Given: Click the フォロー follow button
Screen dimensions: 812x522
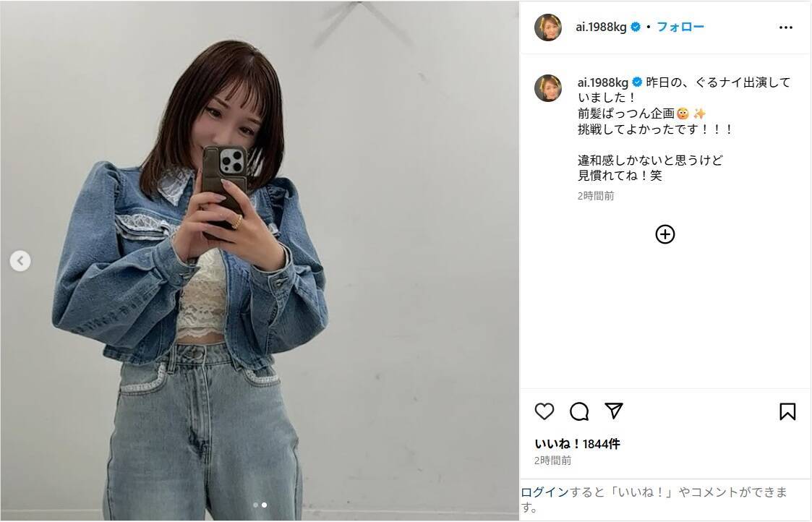Looking at the screenshot, I should pyautogui.click(x=680, y=27).
